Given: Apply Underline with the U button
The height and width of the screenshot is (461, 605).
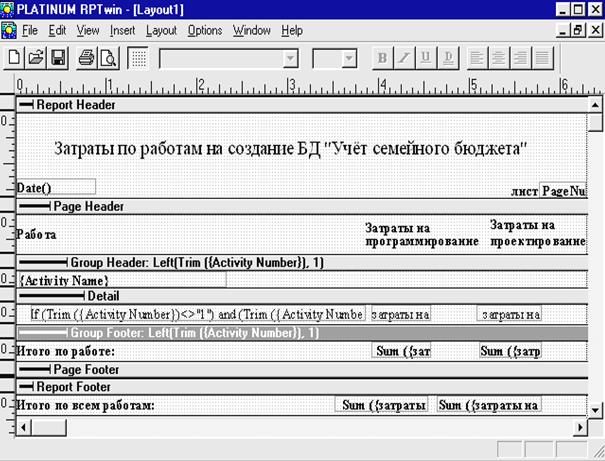Looking at the screenshot, I should pyautogui.click(x=426, y=58).
